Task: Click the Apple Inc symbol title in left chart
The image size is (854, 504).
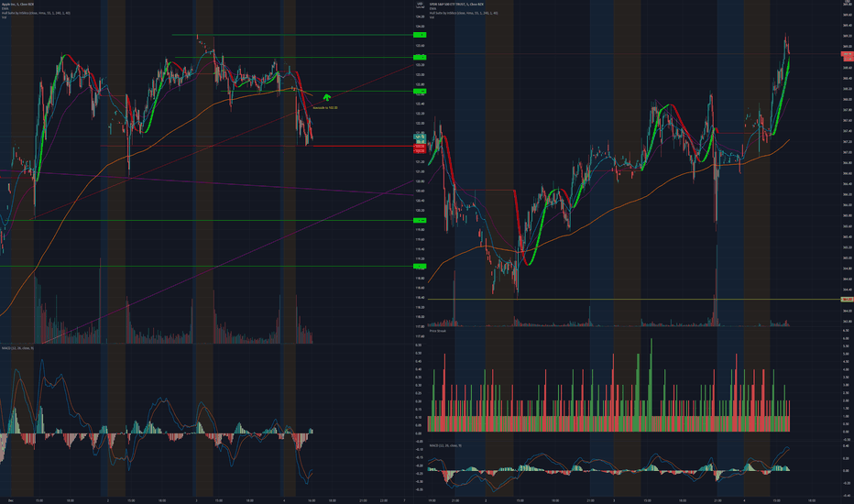Action: [x=18, y=4]
